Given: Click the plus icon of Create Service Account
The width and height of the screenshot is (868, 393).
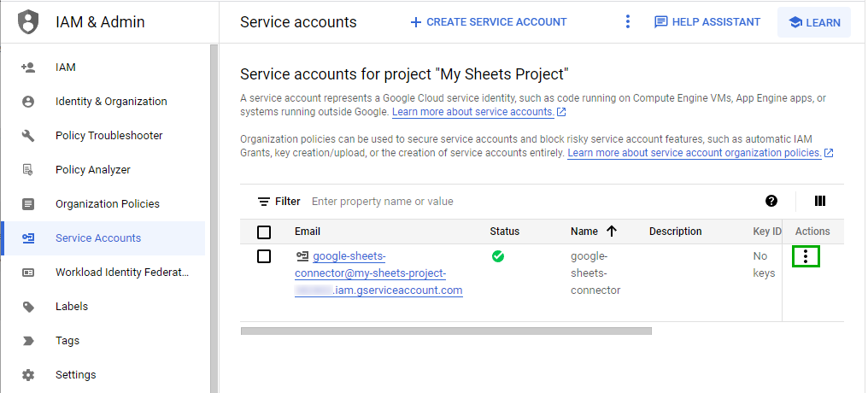Looking at the screenshot, I should coord(416,22).
